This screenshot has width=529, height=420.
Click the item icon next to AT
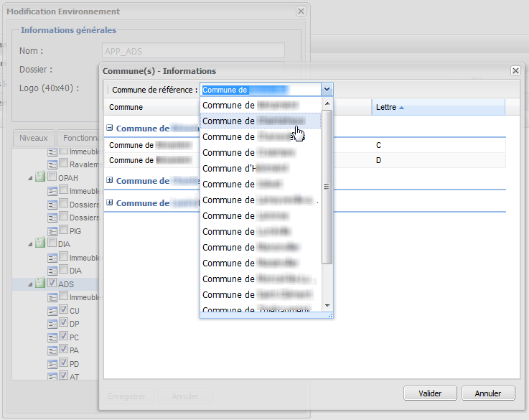pyautogui.click(x=52, y=376)
